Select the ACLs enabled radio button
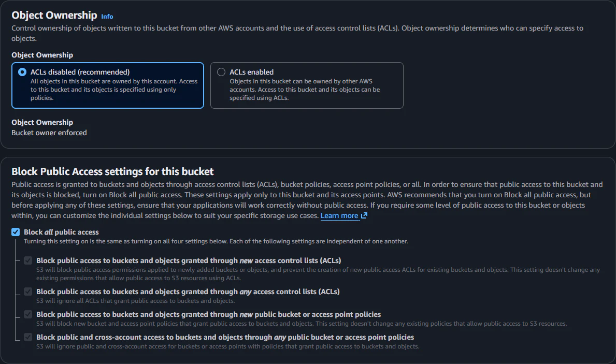The image size is (616, 364). coord(221,72)
